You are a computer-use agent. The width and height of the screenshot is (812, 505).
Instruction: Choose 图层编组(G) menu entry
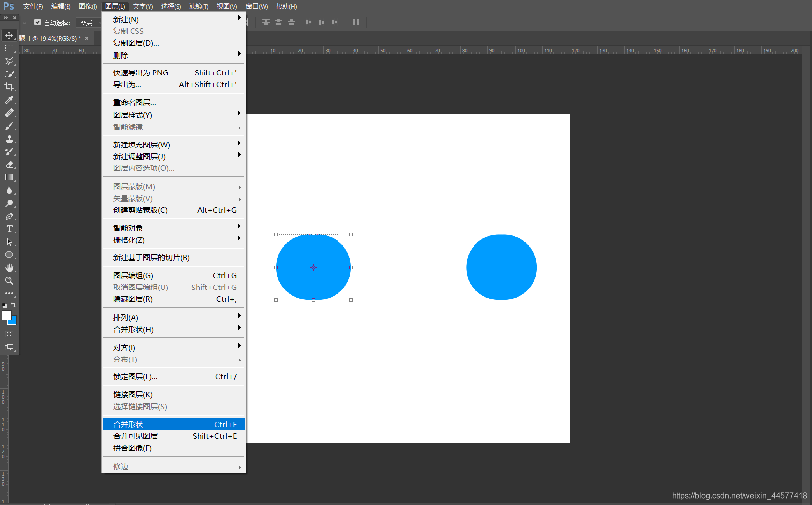(x=174, y=275)
